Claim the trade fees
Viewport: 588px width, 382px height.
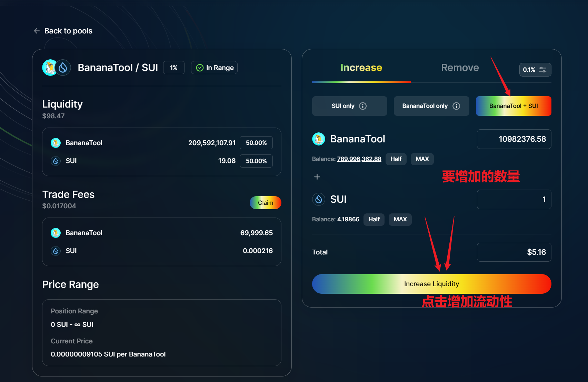point(265,203)
